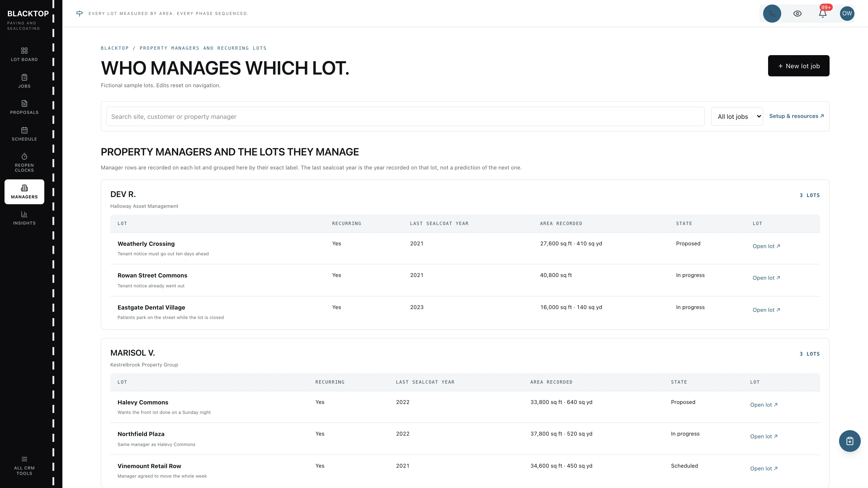Click the phone call icon button
The image size is (868, 488).
[772, 14]
